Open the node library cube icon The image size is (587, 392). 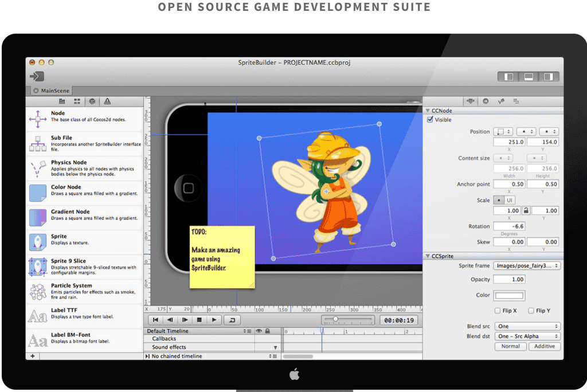[x=92, y=101]
